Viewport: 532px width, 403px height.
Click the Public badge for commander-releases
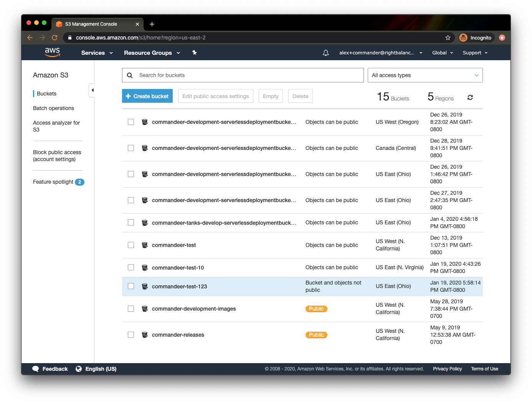click(316, 335)
